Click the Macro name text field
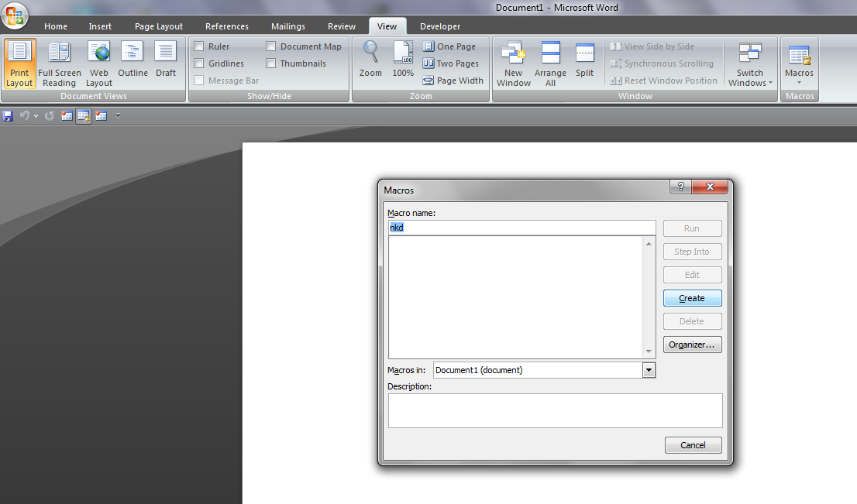Image resolution: width=857 pixels, height=504 pixels. [521, 228]
